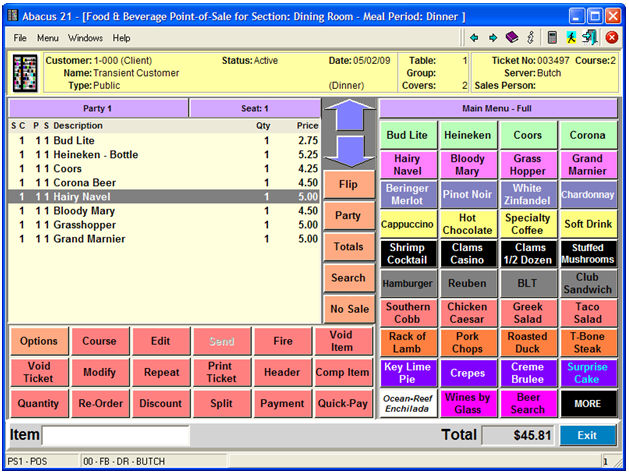Click the running man toolbar icon
This screenshot has height=474, width=629.
click(x=571, y=38)
